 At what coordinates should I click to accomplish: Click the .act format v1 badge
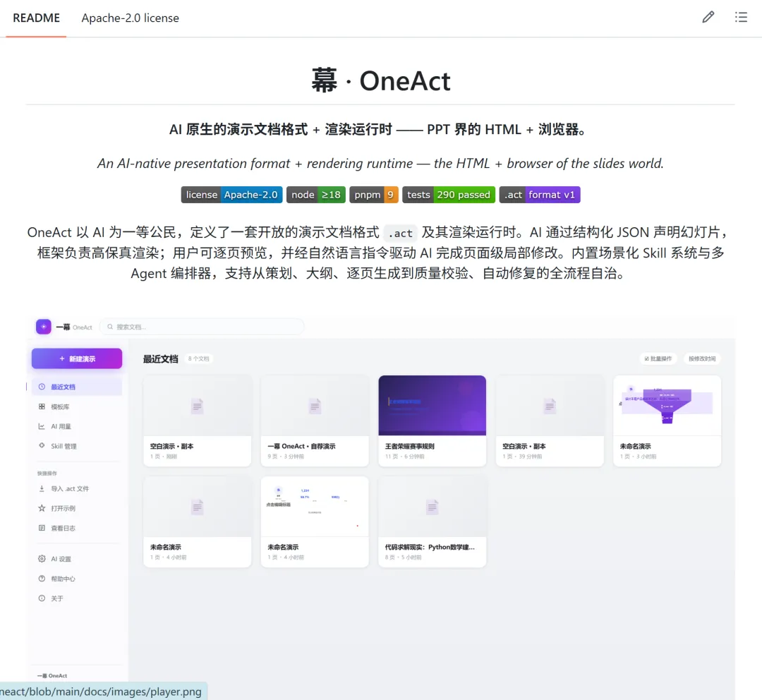(x=540, y=195)
